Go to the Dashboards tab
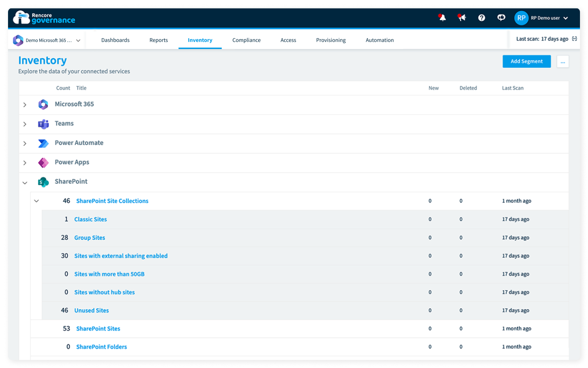Screen dimensions: 588x368 coord(115,40)
